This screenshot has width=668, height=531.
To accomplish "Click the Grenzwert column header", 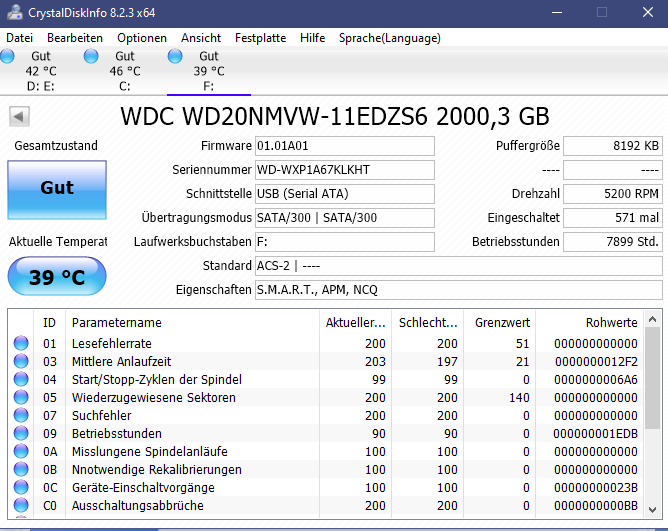I will (x=499, y=323).
